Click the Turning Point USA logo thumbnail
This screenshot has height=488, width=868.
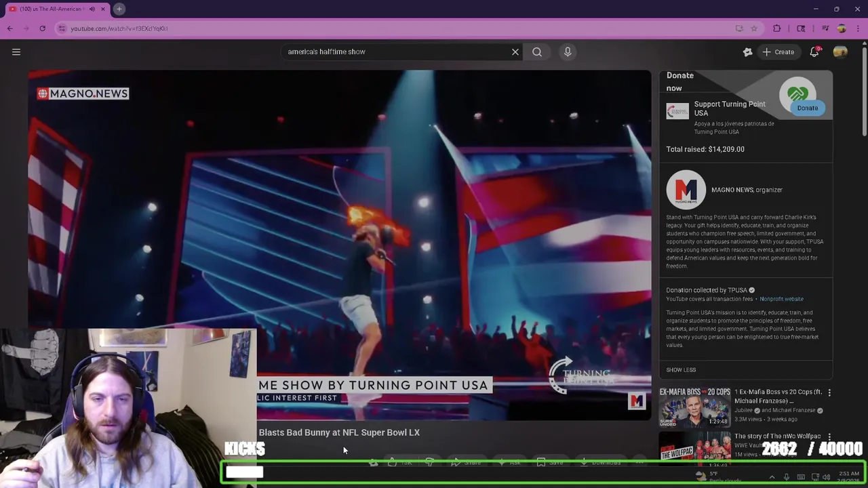tap(677, 111)
